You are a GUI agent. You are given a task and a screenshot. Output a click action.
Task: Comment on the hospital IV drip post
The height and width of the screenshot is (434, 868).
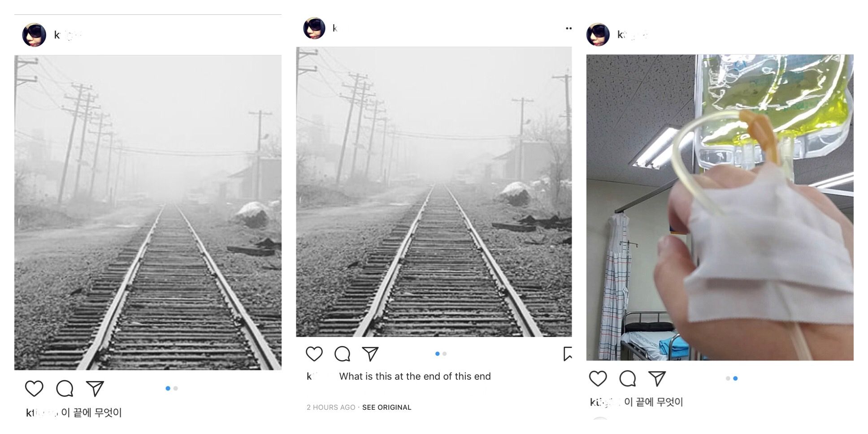[x=627, y=378]
